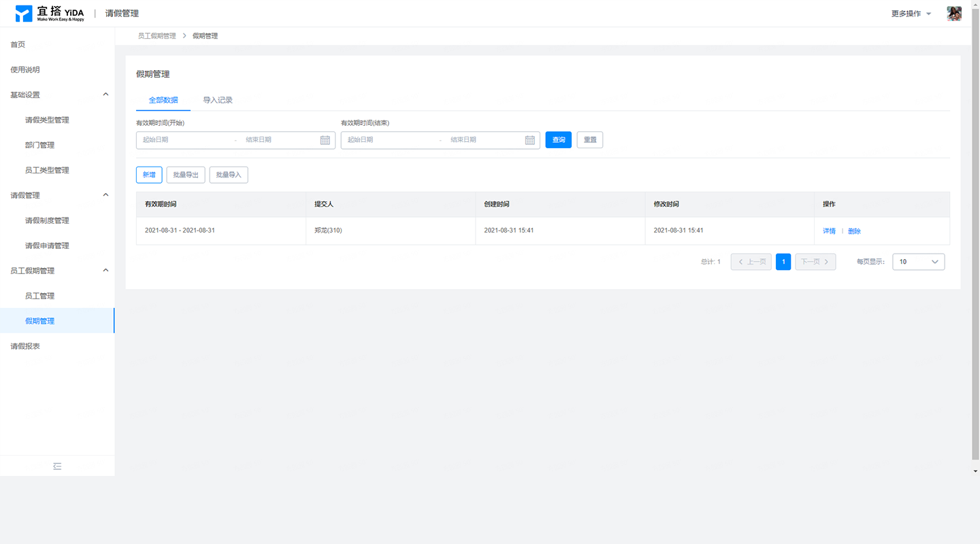Click calendar icon of 有效期时间(开始) field
This screenshot has width=980, height=544.
pos(325,140)
